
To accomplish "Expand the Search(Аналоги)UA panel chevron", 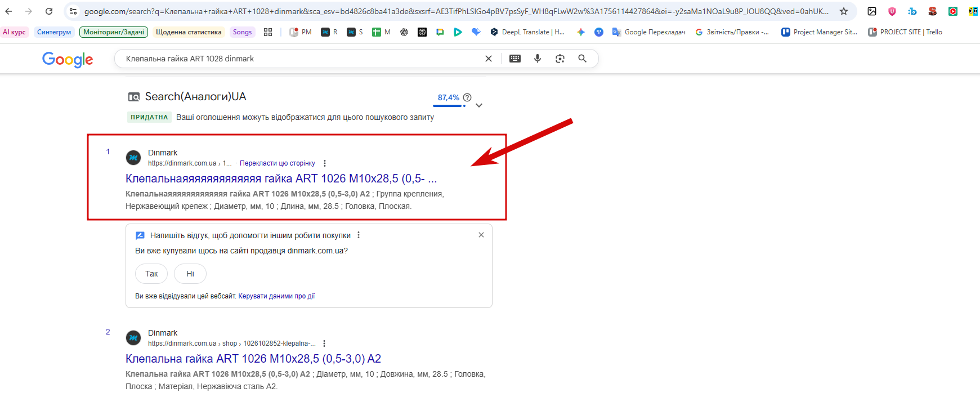I will point(479,105).
